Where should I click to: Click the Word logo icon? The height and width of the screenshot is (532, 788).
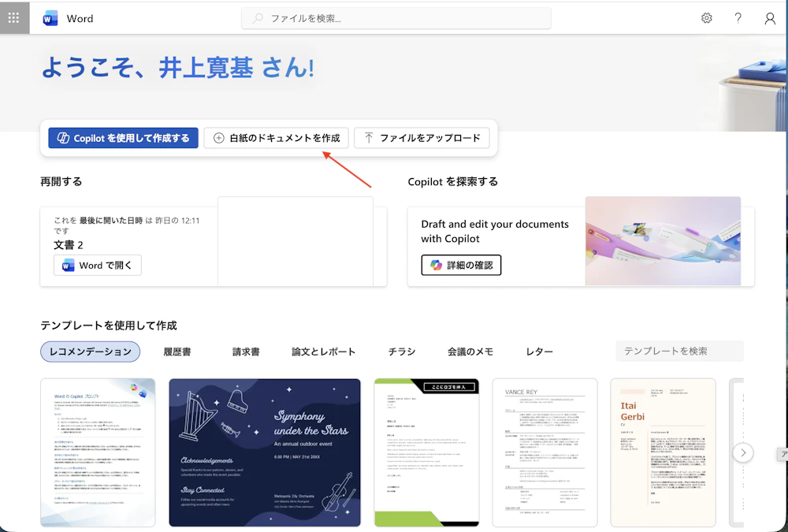click(50, 19)
